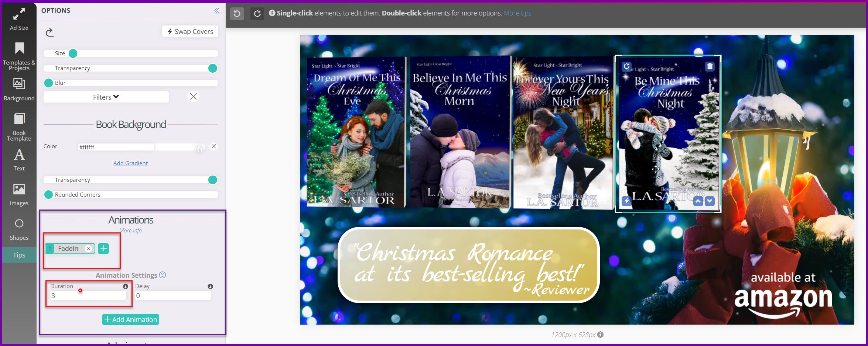The width and height of the screenshot is (868, 346).
Task: Expand the Filters dropdown
Action: click(x=106, y=97)
